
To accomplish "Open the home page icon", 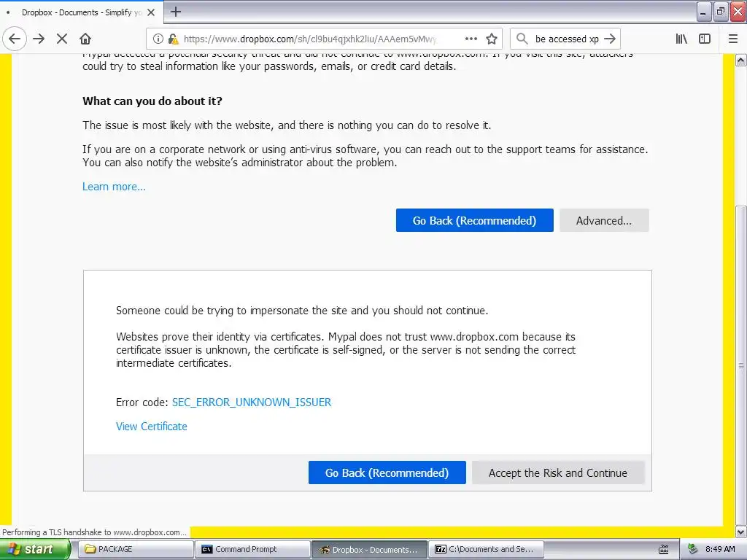I will tap(85, 39).
